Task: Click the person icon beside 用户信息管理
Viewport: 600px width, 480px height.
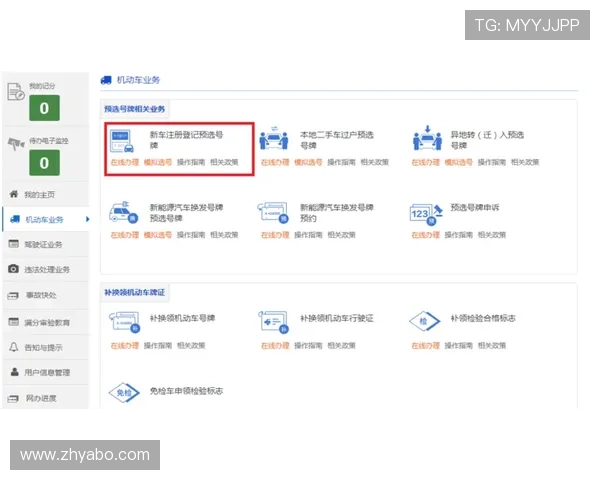Action: pyautogui.click(x=15, y=372)
